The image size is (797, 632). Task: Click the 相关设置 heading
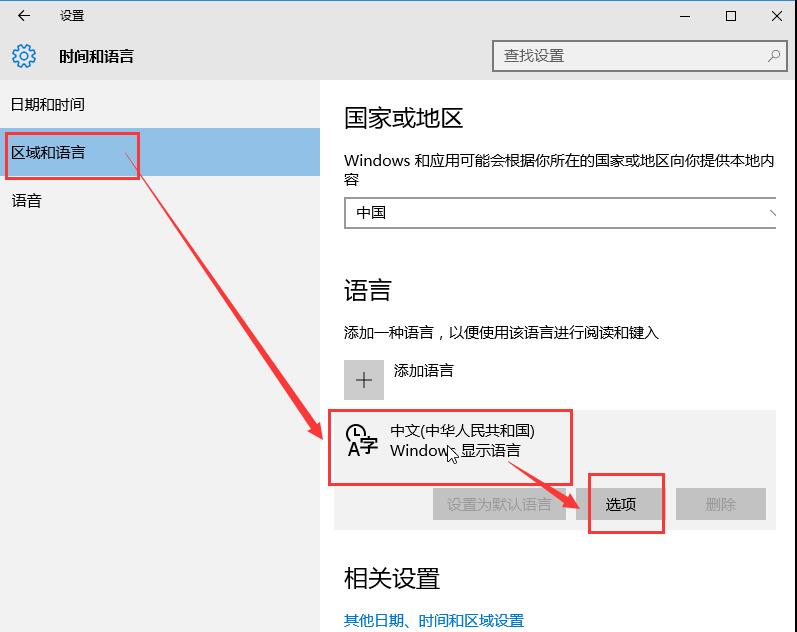coord(392,578)
